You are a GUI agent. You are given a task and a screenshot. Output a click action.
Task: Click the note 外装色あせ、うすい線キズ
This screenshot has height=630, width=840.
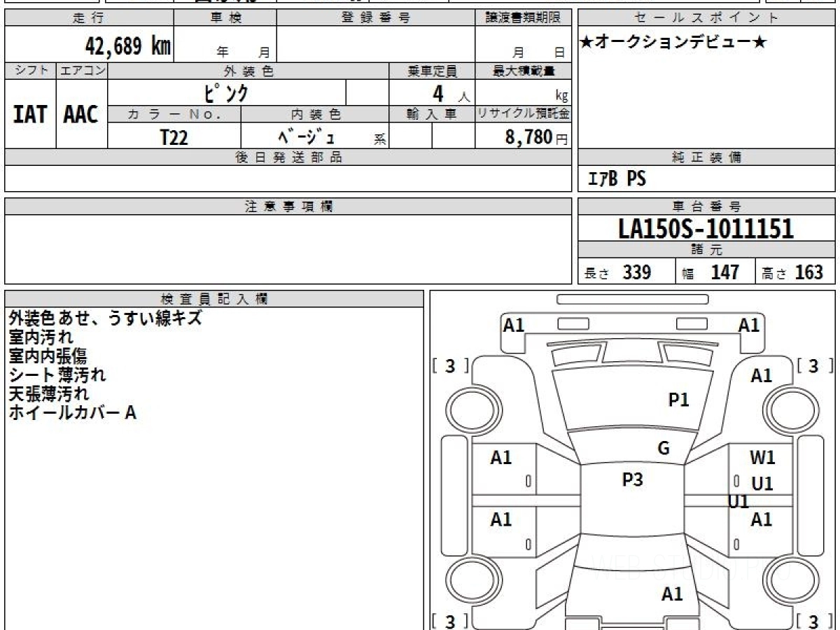click(105, 318)
